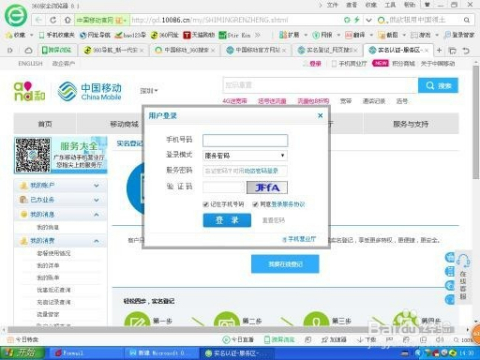Toggle the 记住手机号码 checkbox
480x360 pixels.
pyautogui.click(x=206, y=204)
